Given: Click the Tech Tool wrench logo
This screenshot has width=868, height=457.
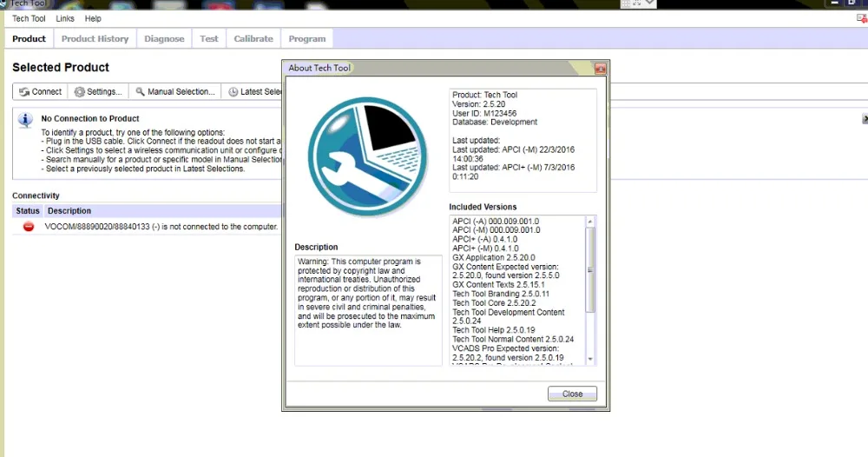Looking at the screenshot, I should [367, 156].
